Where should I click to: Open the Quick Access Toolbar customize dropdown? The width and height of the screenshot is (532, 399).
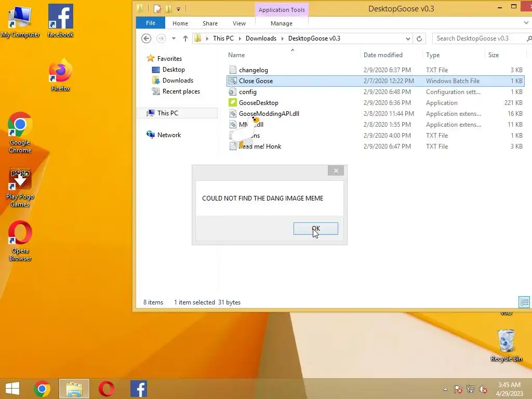coord(179,9)
